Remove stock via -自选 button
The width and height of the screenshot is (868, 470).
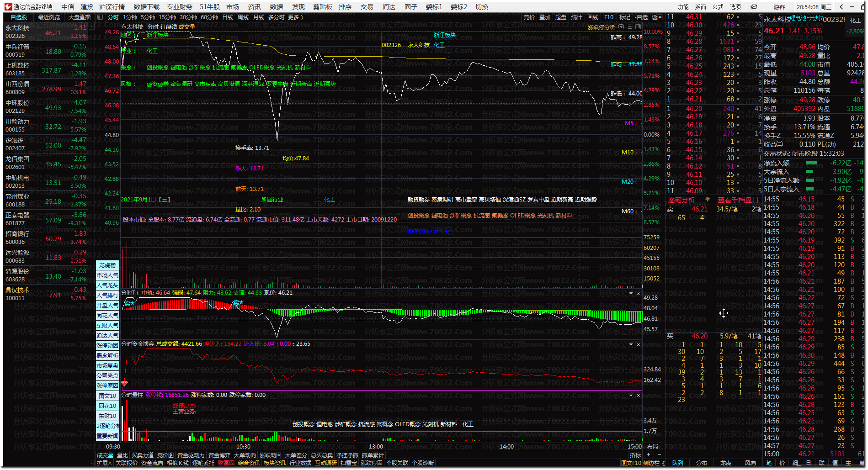point(641,17)
